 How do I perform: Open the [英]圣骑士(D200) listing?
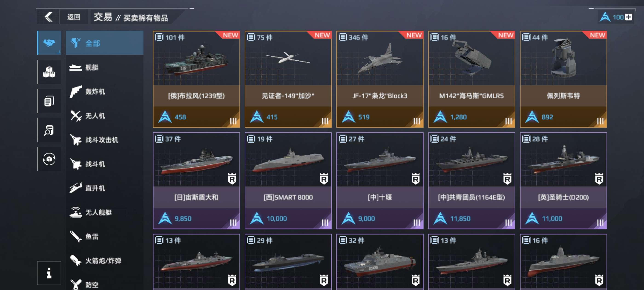pos(563,181)
